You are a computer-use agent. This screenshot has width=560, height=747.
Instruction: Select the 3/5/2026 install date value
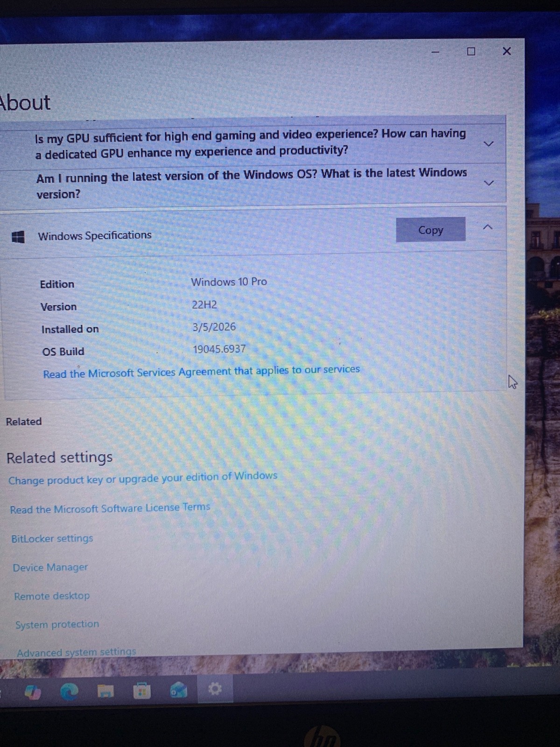point(214,327)
